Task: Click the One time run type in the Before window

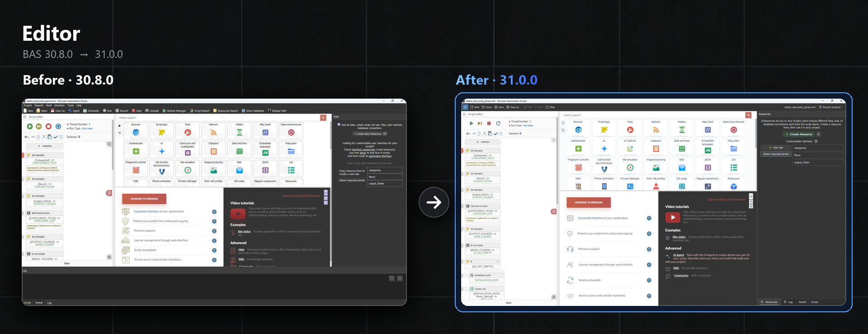Action: [87, 129]
